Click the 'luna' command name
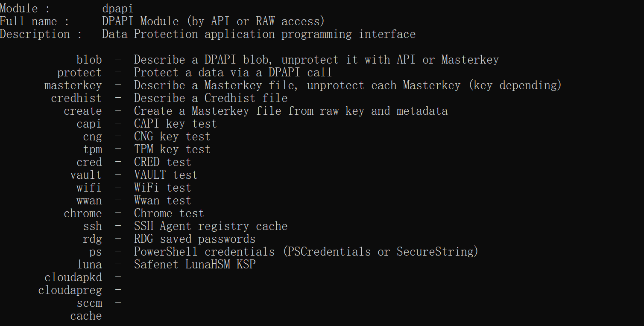Image resolution: width=644 pixels, height=326 pixels. 89,265
